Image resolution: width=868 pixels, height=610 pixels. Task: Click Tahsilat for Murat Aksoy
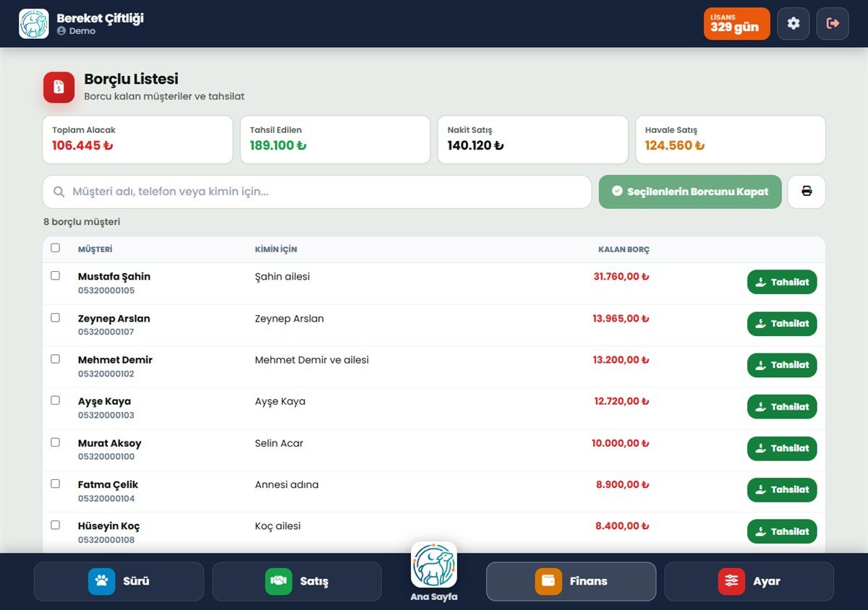pyautogui.click(x=782, y=448)
